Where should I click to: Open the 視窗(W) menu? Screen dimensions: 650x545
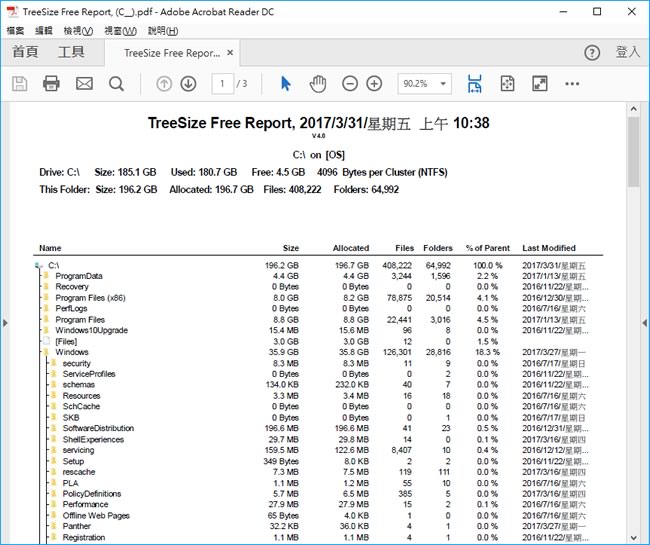[x=121, y=31]
